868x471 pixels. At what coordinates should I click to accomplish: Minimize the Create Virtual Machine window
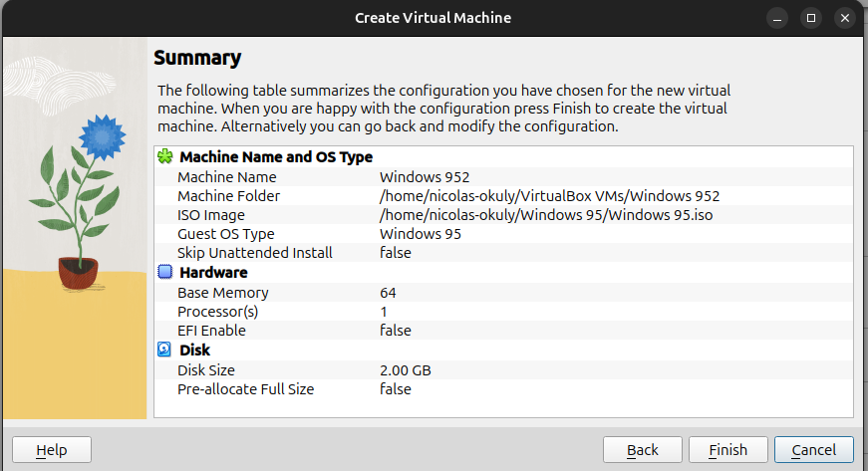[777, 18]
